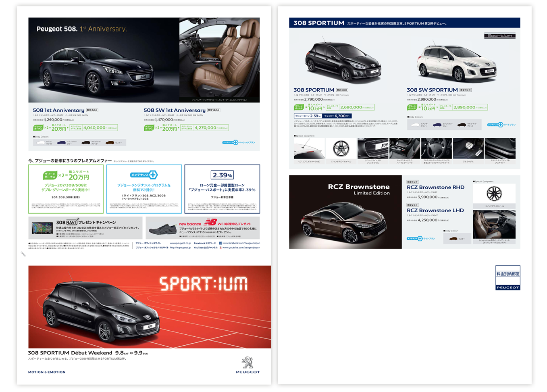Click the '2,690,000' discounted price box
The width and height of the screenshot is (547, 392).
coord(350,107)
